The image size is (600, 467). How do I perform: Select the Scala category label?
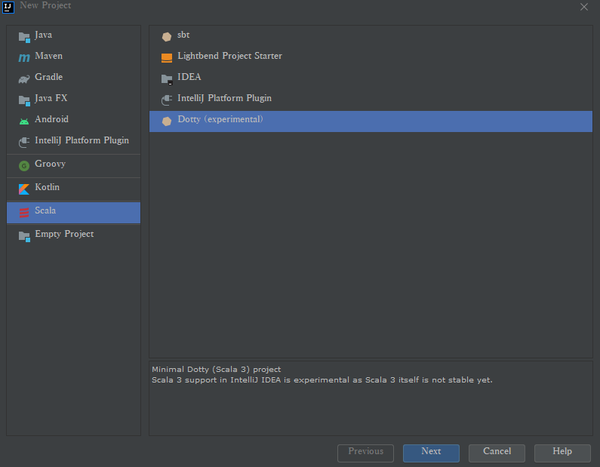(x=45, y=211)
